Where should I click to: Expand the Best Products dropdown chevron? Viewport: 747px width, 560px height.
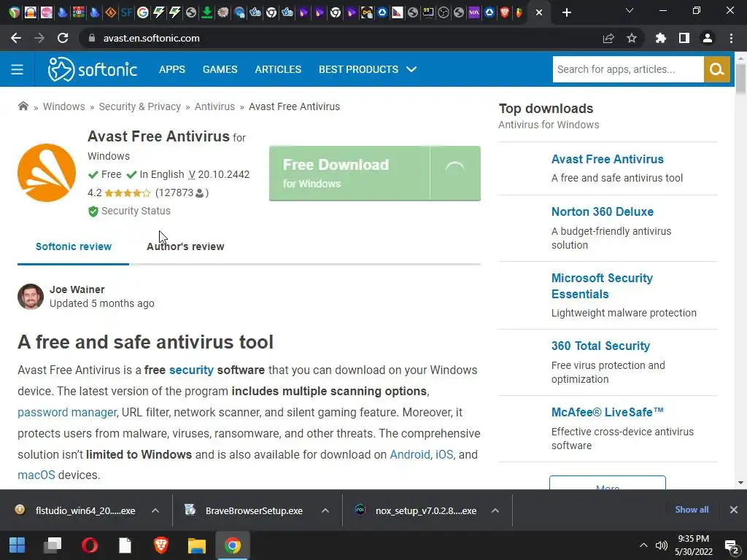pos(411,69)
